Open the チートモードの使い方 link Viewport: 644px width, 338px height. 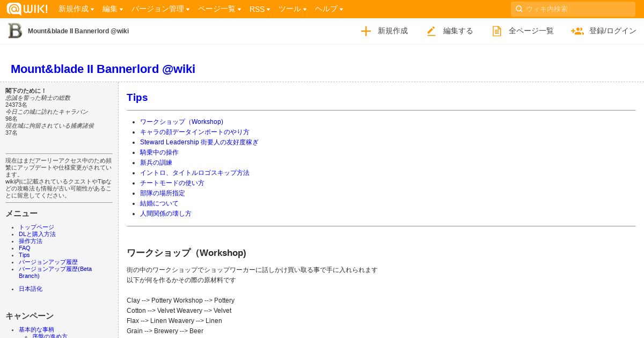172,183
